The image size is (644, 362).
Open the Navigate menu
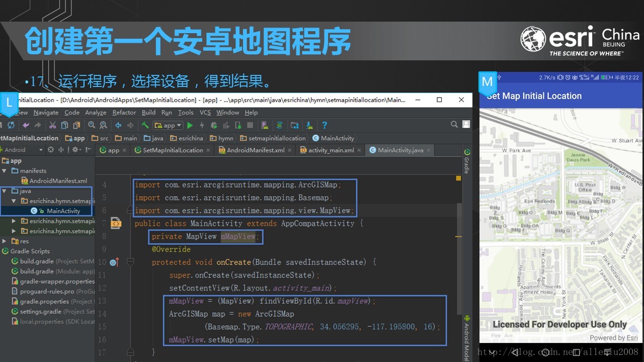(x=46, y=113)
